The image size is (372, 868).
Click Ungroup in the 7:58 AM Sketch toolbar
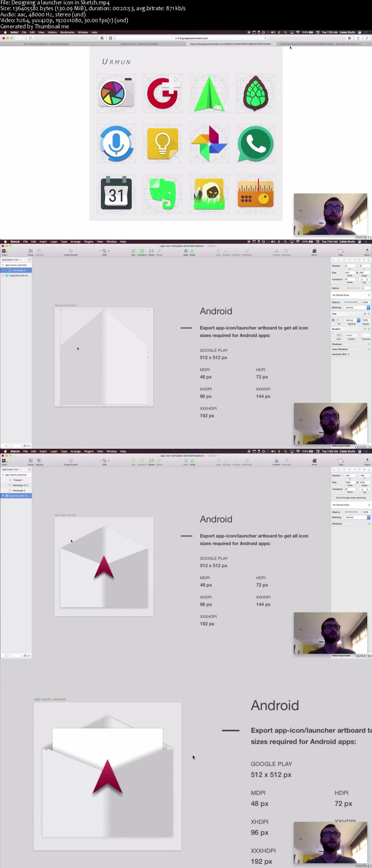pos(39,461)
